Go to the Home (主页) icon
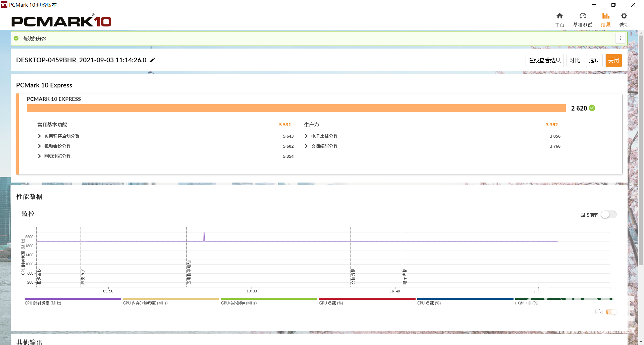The image size is (644, 345). 559,16
